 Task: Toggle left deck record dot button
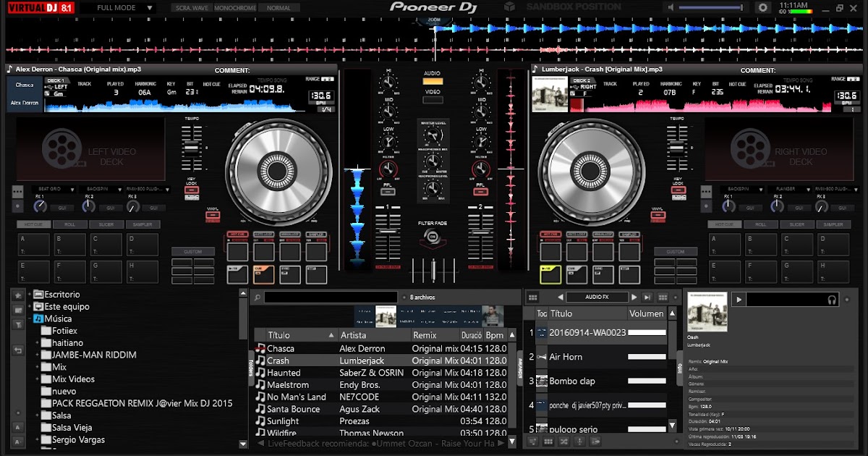(18, 206)
